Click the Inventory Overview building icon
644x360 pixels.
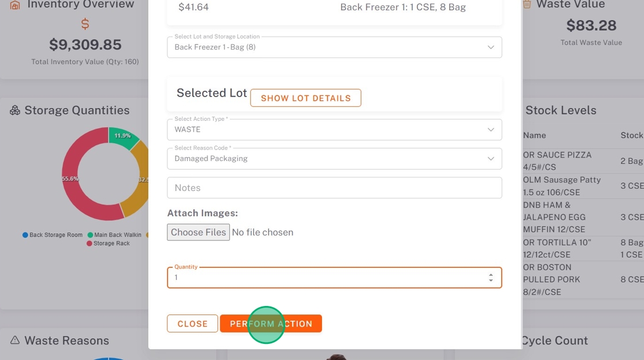coord(16,5)
